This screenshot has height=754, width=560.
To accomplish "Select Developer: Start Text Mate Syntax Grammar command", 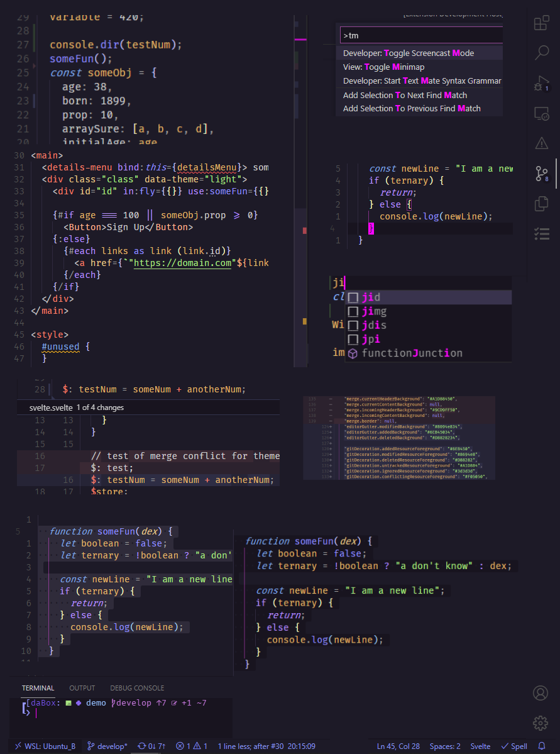I will [x=419, y=80].
